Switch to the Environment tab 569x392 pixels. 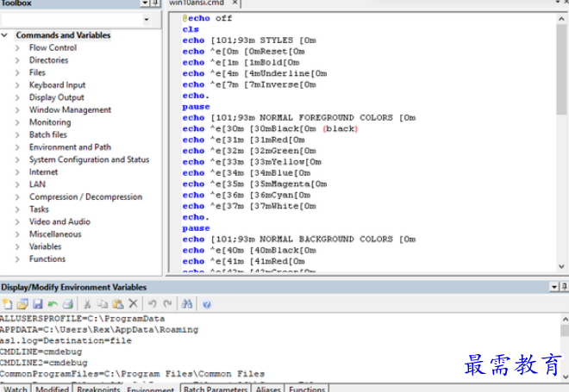[x=151, y=389]
